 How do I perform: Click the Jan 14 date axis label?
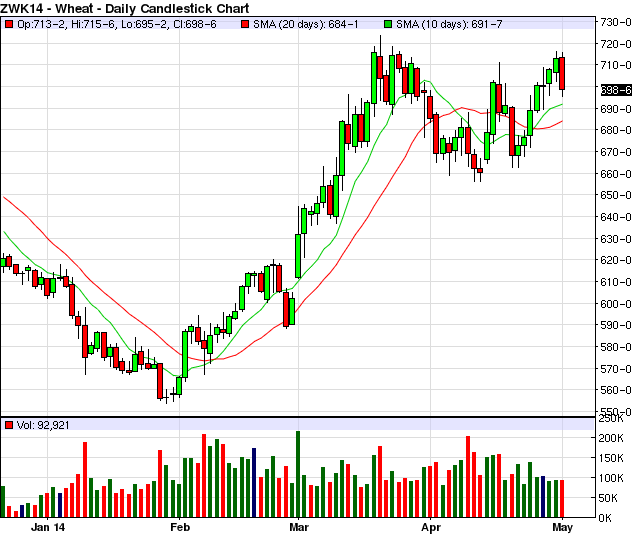tap(48, 527)
